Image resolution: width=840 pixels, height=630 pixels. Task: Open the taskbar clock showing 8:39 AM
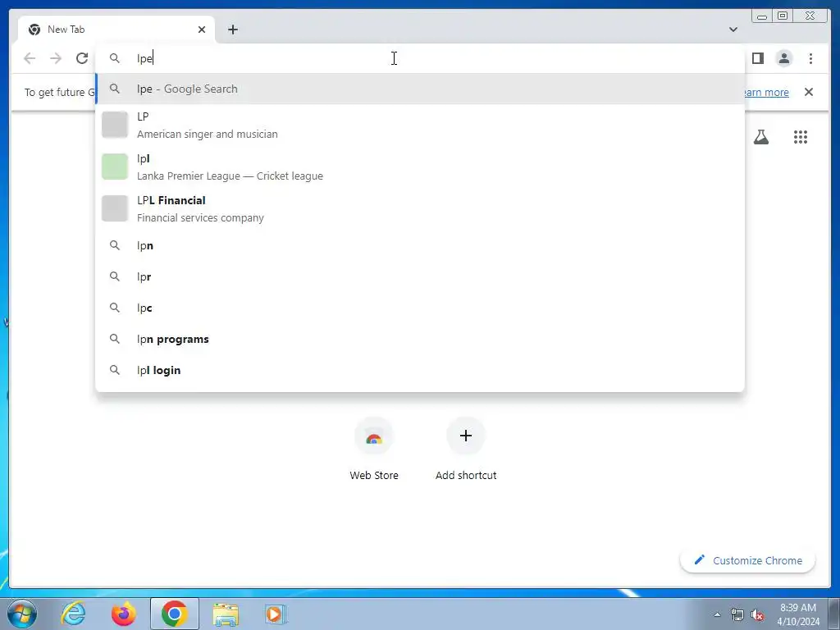pyautogui.click(x=798, y=614)
